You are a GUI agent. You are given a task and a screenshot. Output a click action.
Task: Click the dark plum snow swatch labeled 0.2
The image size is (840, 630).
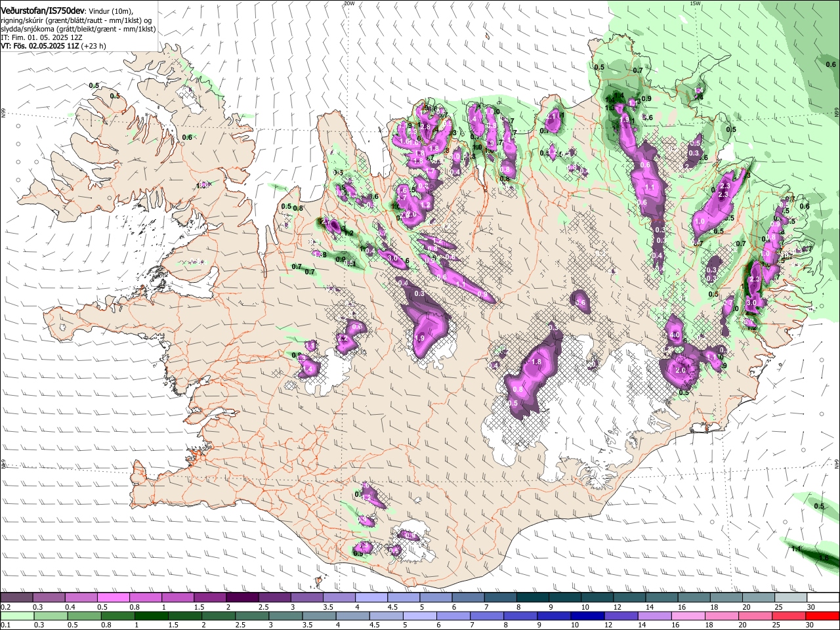(x=16, y=598)
